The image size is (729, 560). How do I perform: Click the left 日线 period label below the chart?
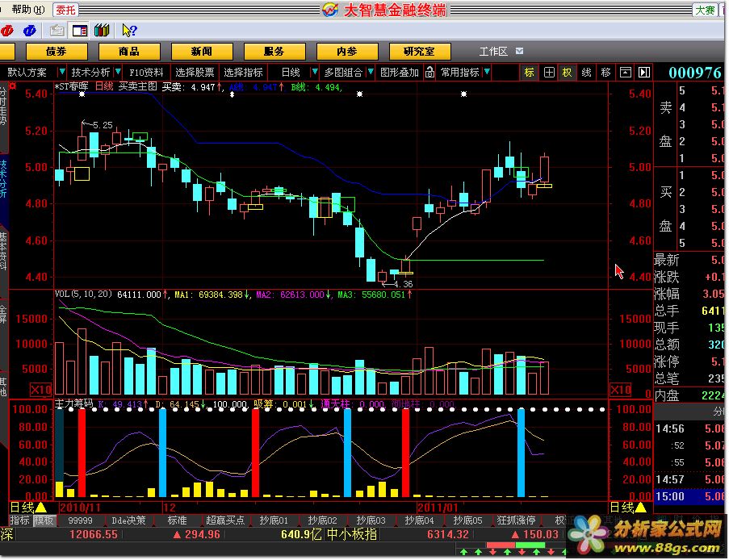click(x=29, y=507)
